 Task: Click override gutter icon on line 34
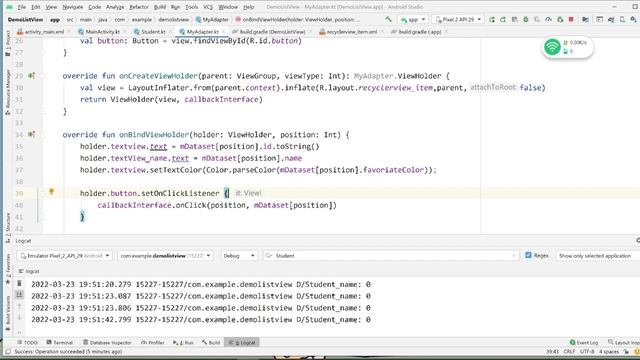[31, 134]
